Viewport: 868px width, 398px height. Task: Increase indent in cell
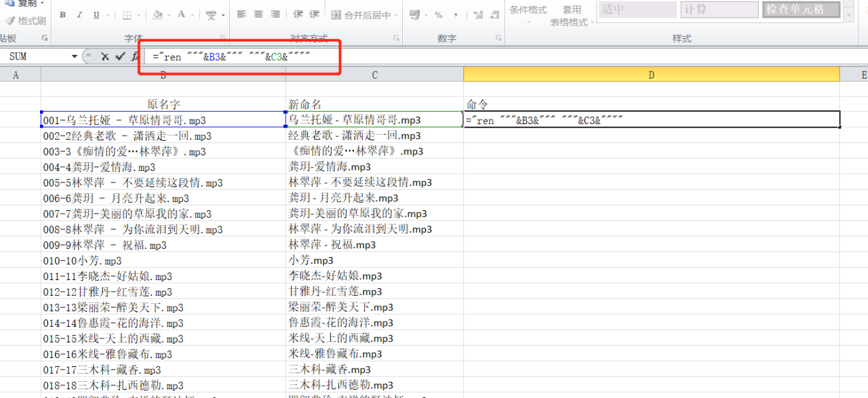coord(315,14)
